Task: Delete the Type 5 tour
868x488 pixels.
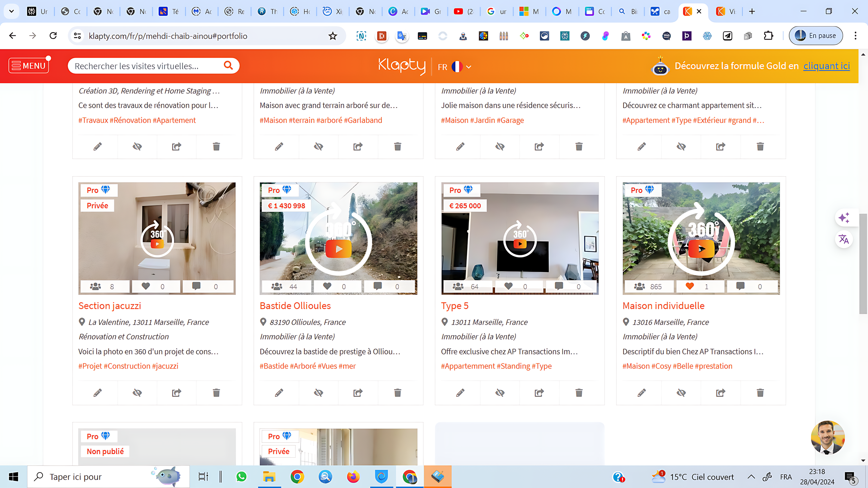Action: 579,392
